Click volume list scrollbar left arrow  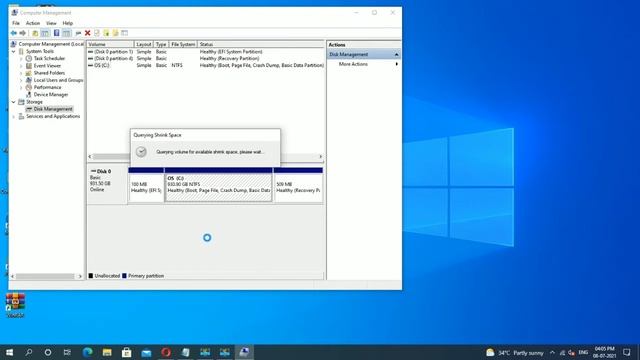(90, 157)
